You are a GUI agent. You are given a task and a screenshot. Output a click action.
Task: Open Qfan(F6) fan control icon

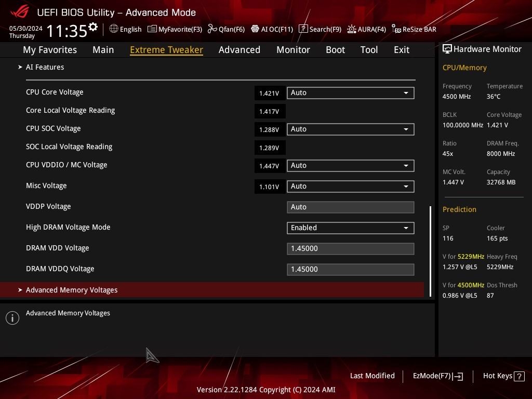[212, 29]
